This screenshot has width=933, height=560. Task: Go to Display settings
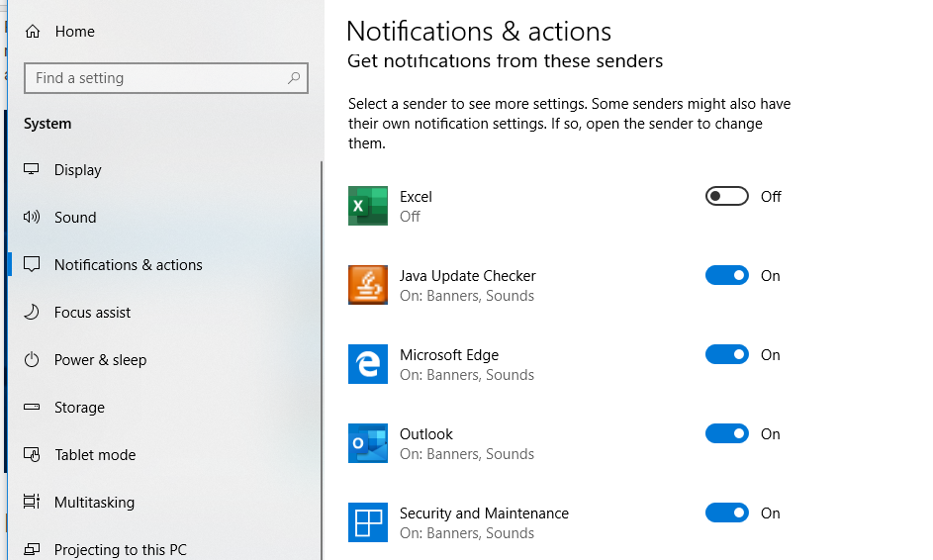(78, 170)
